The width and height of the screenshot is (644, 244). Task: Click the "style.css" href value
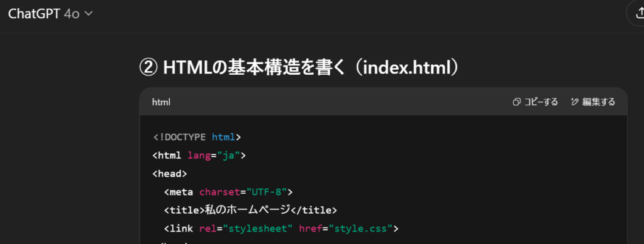pos(360,228)
